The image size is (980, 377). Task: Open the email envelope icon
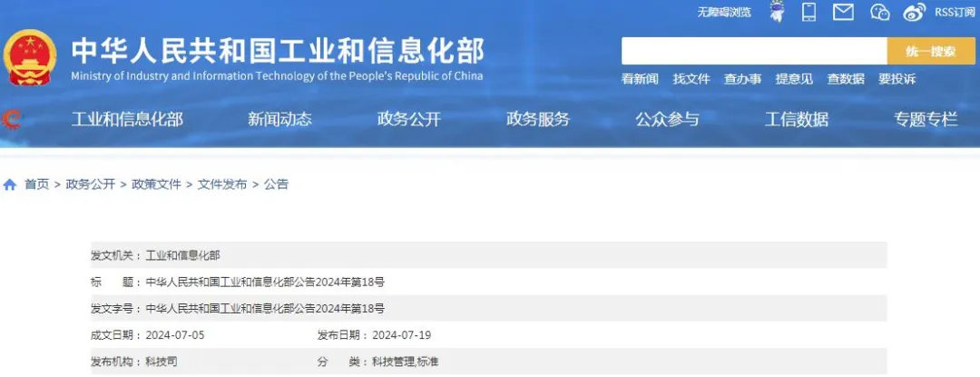(x=843, y=12)
